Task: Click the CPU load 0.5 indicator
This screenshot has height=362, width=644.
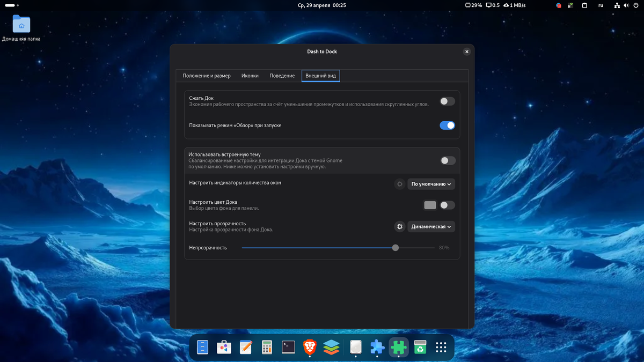Action: [493, 5]
